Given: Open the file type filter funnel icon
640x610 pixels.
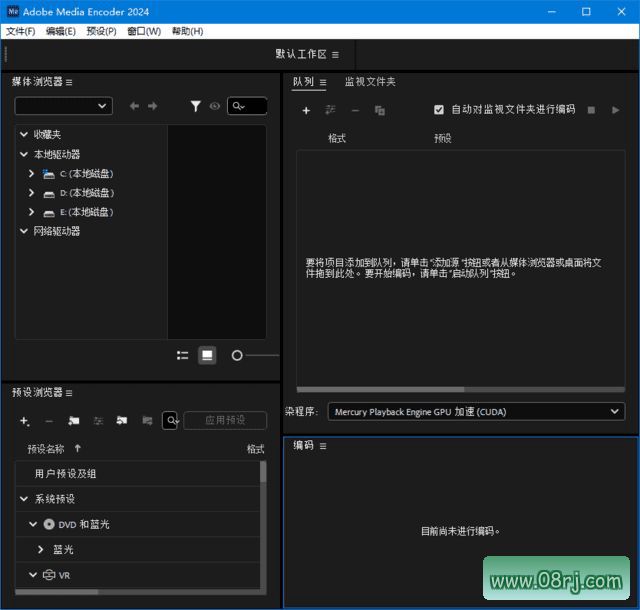Looking at the screenshot, I should pos(196,106).
